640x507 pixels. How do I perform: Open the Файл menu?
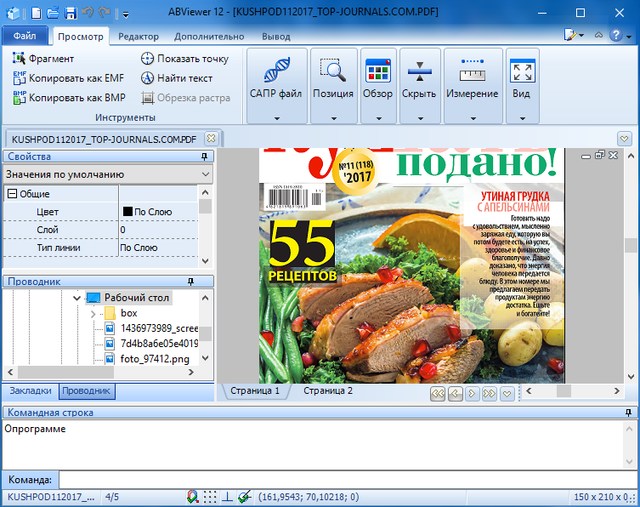(24, 37)
